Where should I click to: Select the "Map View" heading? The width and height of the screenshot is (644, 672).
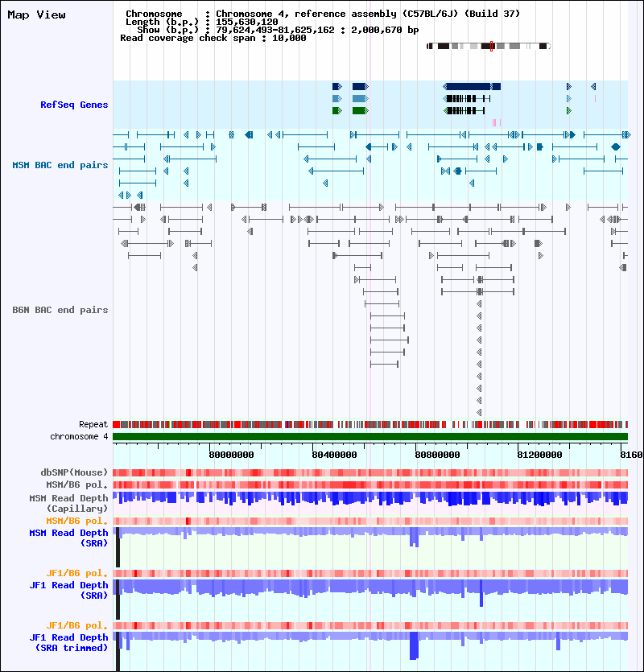point(36,15)
